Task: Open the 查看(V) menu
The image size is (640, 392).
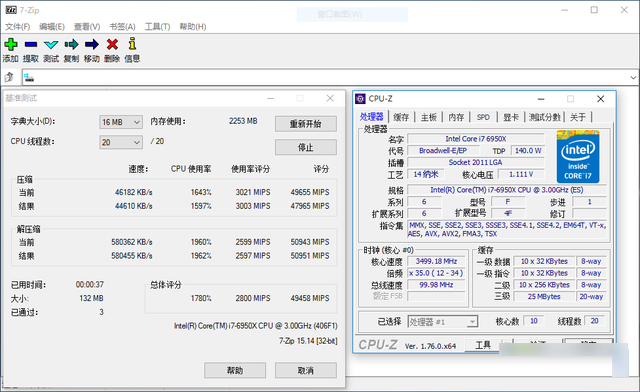Action: [87, 27]
